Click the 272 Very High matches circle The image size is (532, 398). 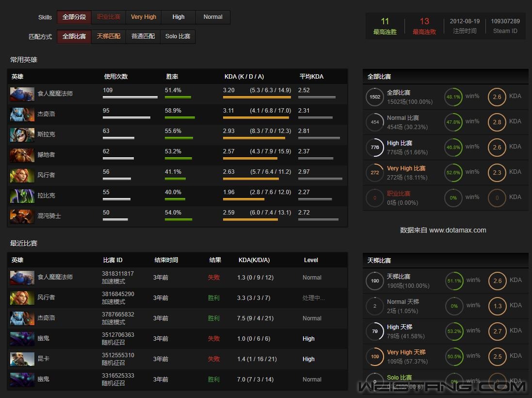tap(374, 172)
